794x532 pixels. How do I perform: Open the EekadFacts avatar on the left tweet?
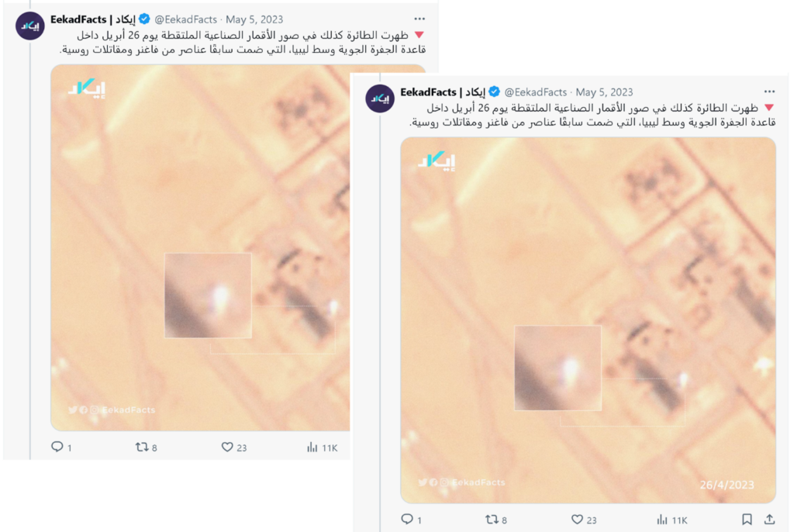[x=30, y=26]
